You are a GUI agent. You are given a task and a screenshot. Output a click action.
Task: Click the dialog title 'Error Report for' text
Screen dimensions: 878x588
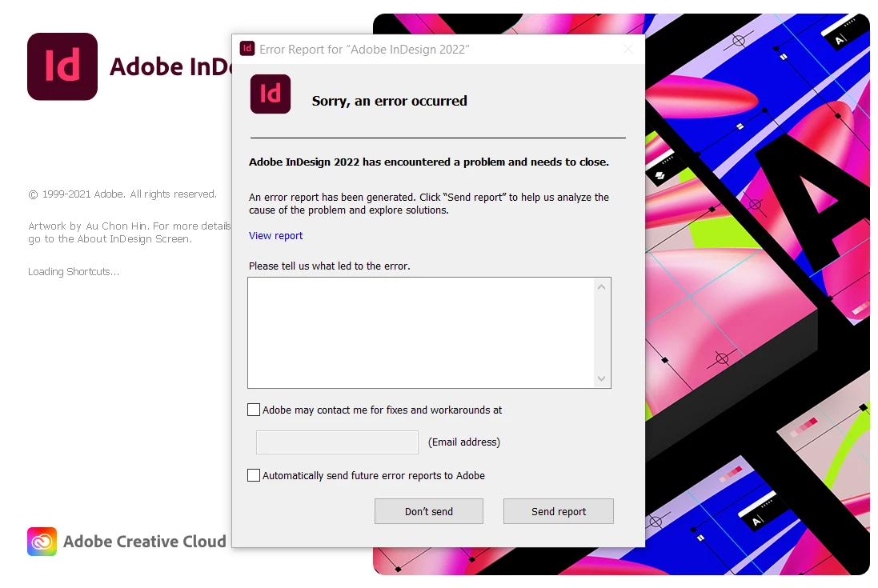(x=364, y=50)
